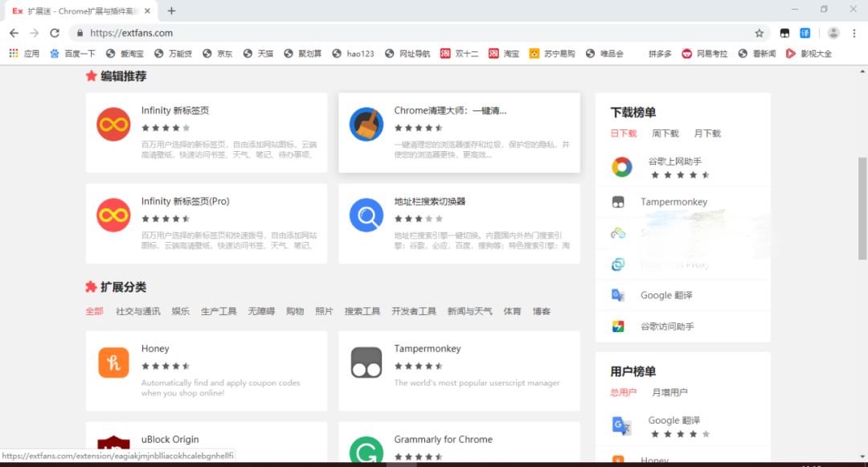The width and height of the screenshot is (868, 467).
Task: Reload the extfans.com page
Action: 55,33
